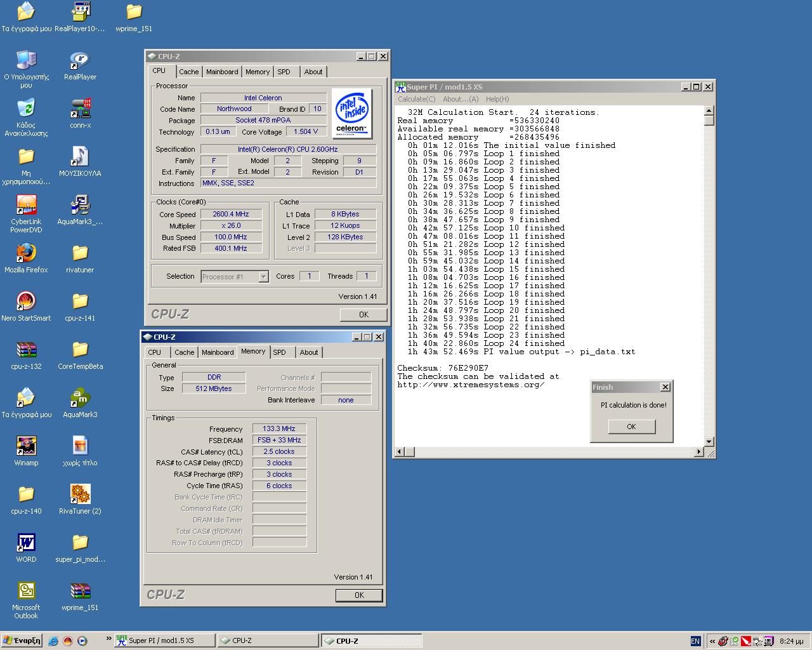Open Internet Explorer from the quick launch
Screen dimensions: 812x650
[53, 641]
